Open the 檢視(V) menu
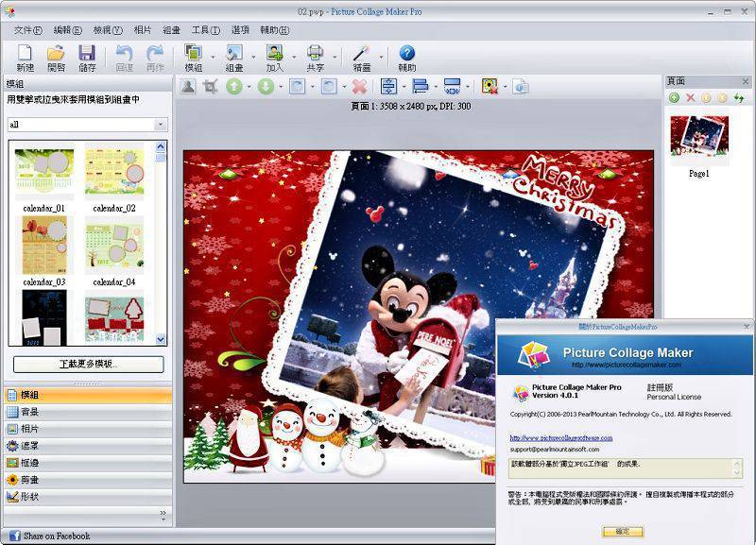This screenshot has width=756, height=545. pyautogui.click(x=108, y=30)
